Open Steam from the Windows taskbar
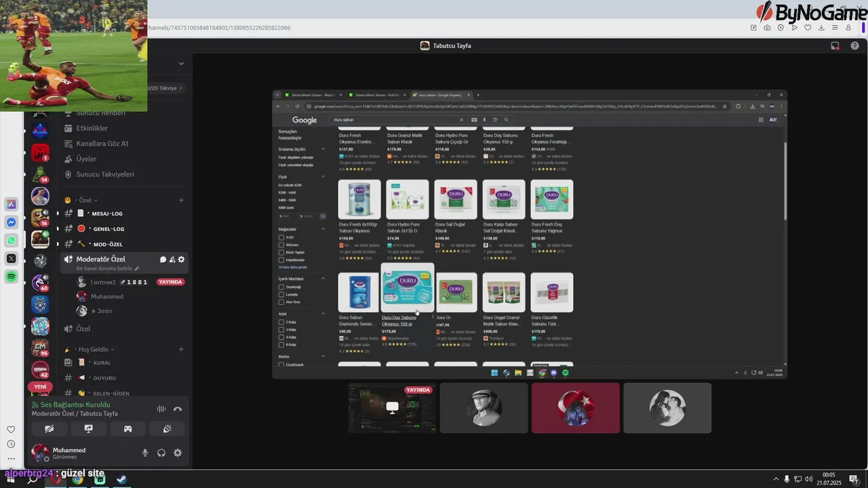 click(121, 479)
